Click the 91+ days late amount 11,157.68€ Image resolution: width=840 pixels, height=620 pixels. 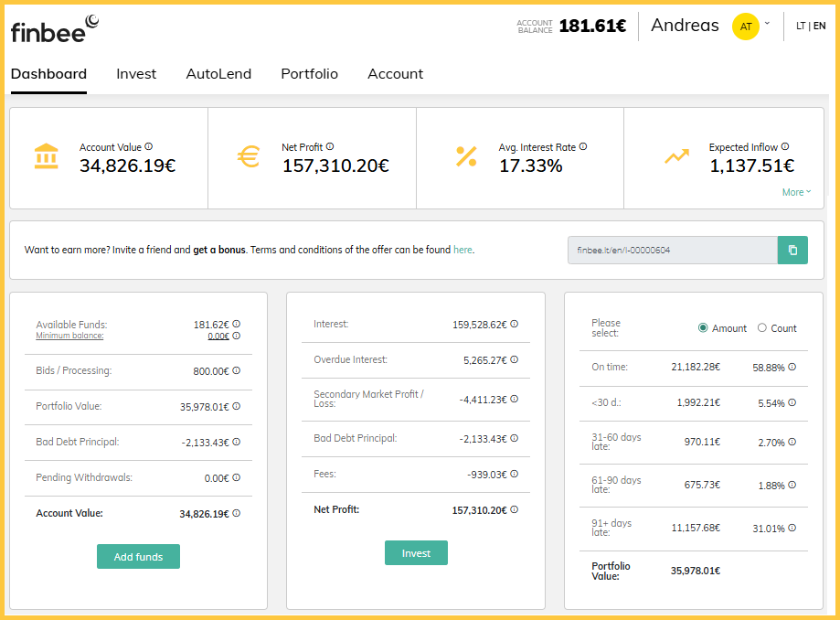tap(696, 528)
